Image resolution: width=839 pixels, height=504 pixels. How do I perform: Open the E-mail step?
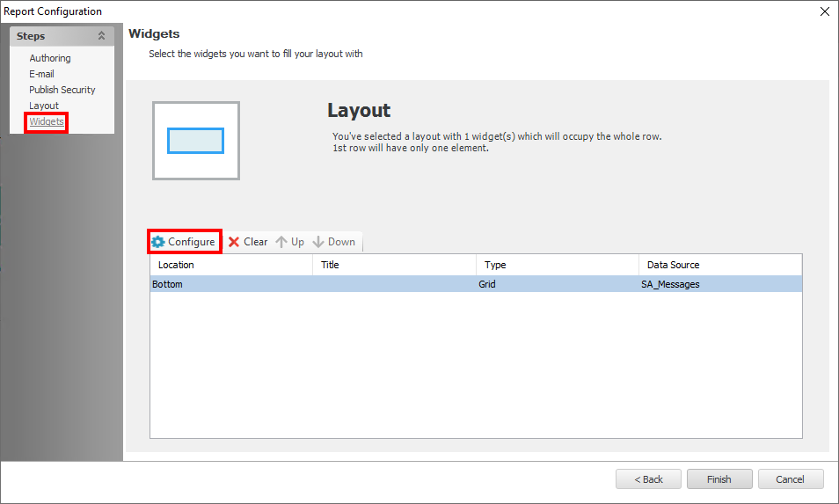pos(41,74)
